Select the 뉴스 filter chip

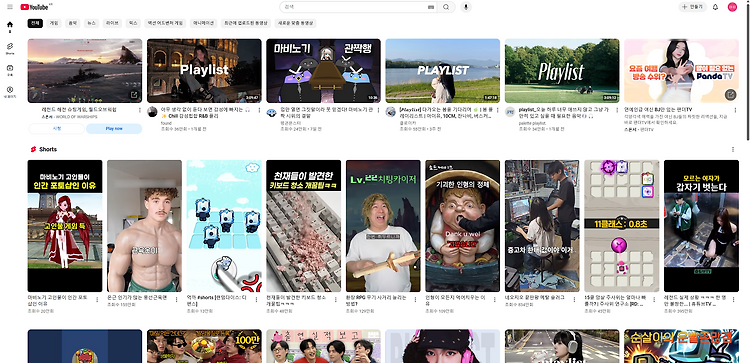click(92, 23)
